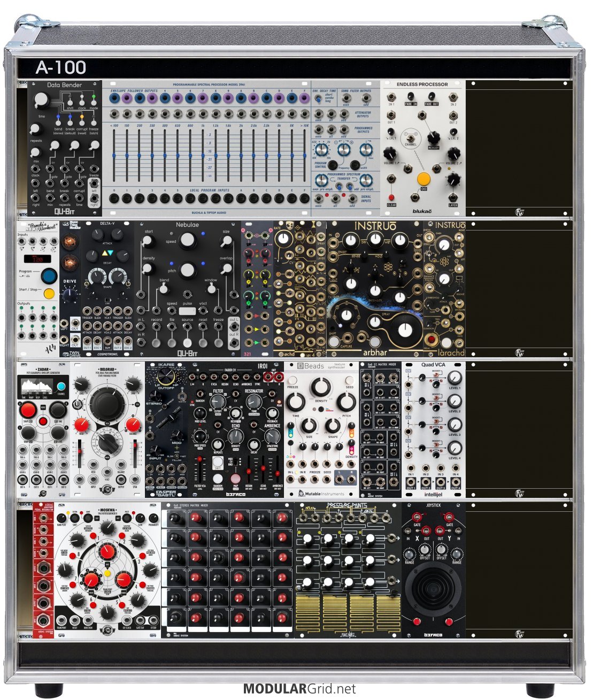Push the Moskwa yellow center button
This screenshot has width=600, height=700.
tap(106, 573)
